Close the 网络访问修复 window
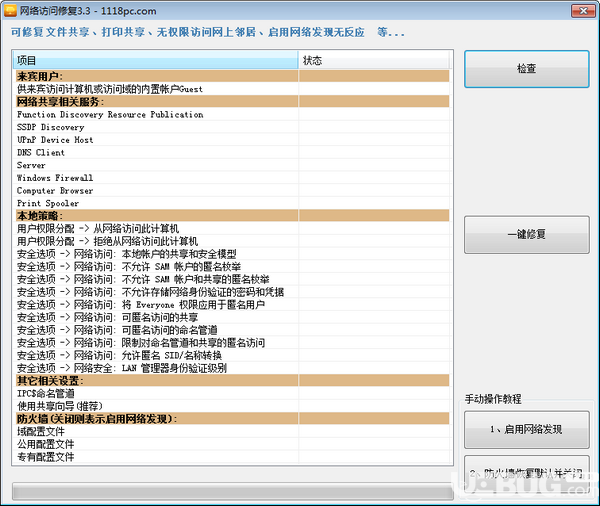 coord(583,11)
